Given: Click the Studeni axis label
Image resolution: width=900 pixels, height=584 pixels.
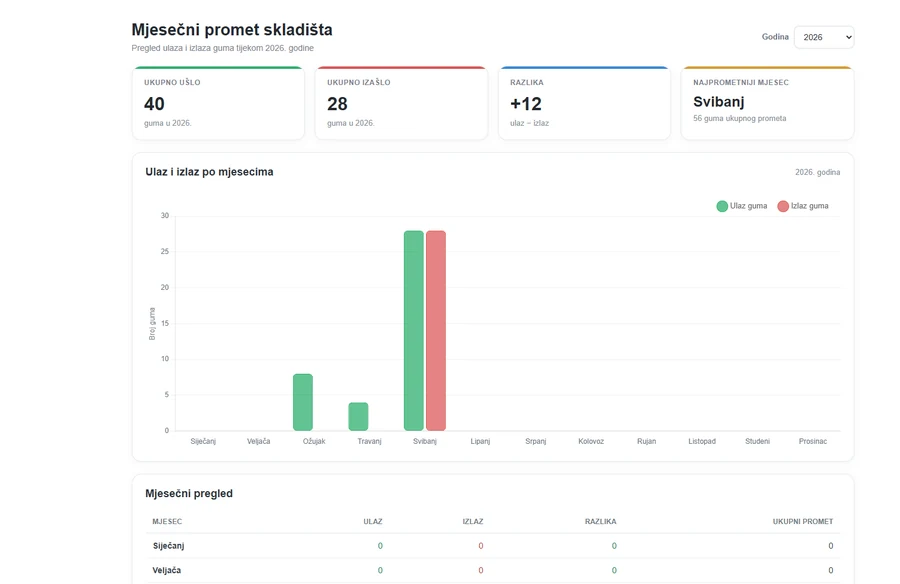Looking at the screenshot, I should (x=758, y=441).
